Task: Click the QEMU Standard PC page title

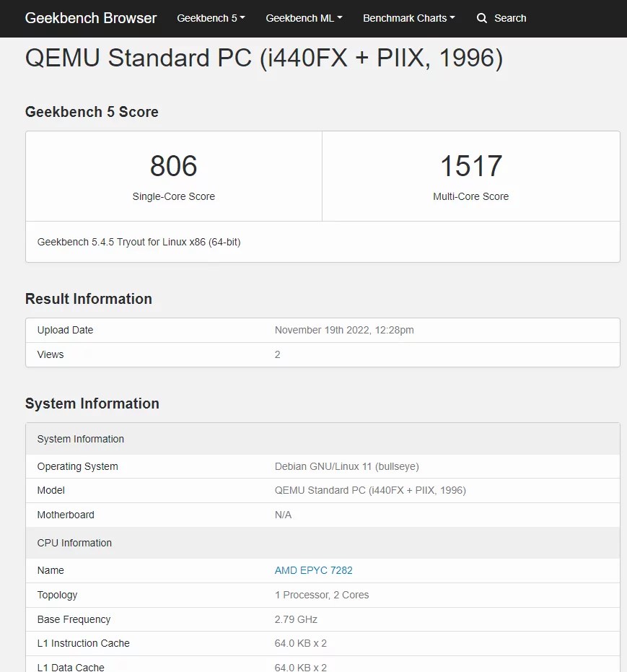Action: [264, 58]
